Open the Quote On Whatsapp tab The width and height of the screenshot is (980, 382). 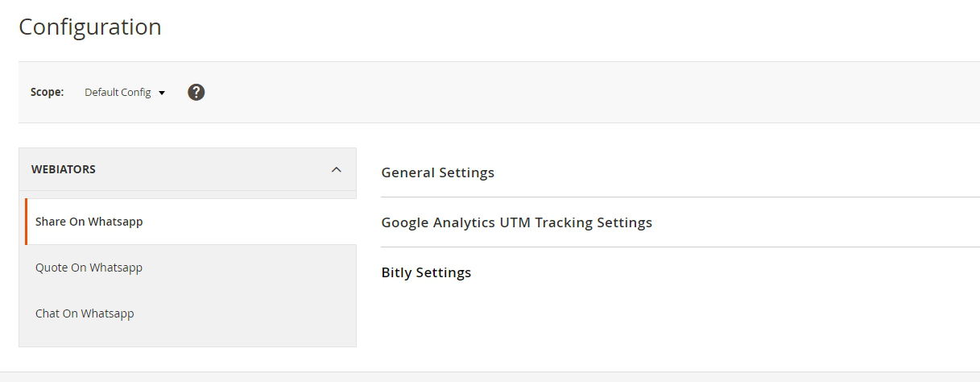point(89,268)
